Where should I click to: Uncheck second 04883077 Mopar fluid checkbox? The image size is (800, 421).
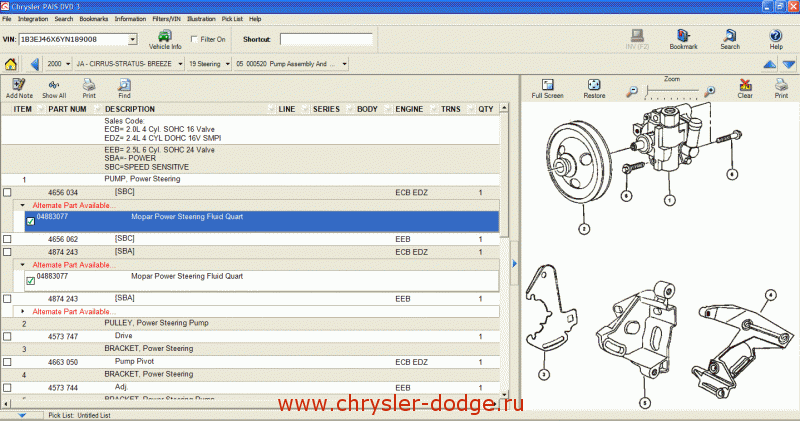tap(31, 281)
